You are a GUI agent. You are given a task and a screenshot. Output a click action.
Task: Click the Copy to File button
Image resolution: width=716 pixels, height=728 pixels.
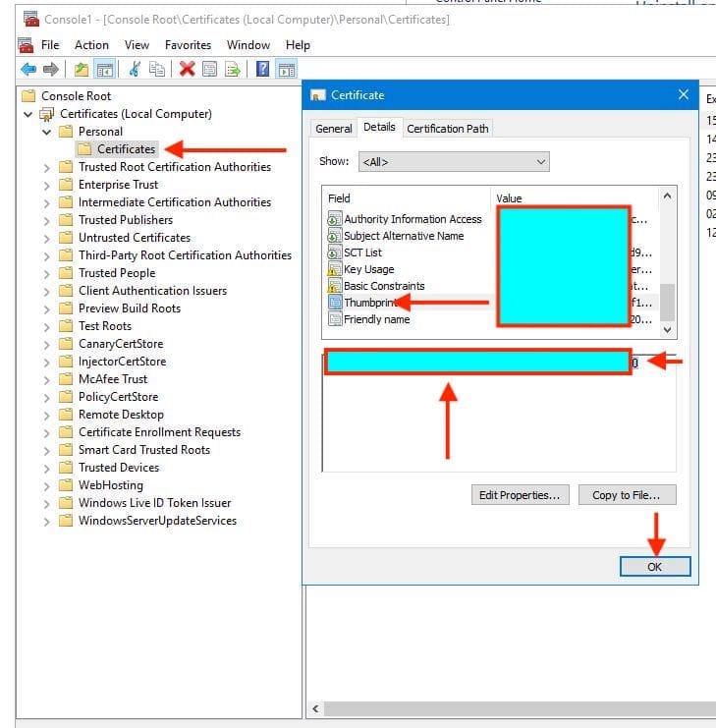pos(627,495)
